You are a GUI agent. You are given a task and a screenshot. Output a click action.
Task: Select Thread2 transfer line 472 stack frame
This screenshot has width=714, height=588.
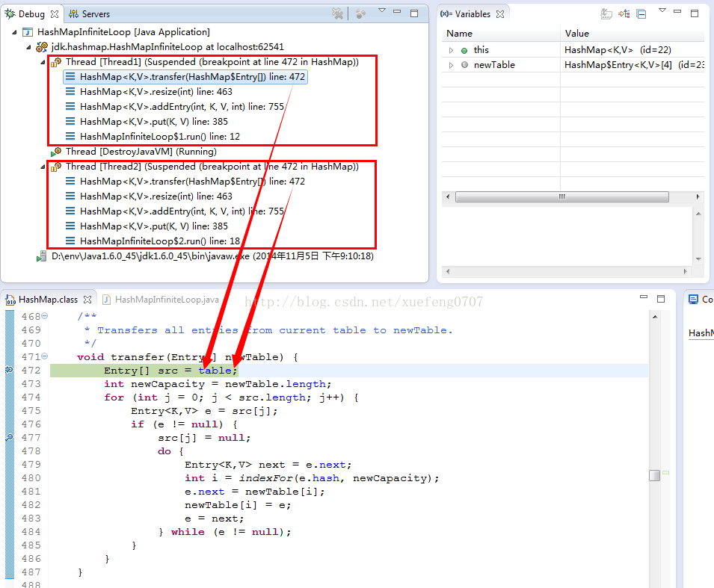(x=185, y=181)
